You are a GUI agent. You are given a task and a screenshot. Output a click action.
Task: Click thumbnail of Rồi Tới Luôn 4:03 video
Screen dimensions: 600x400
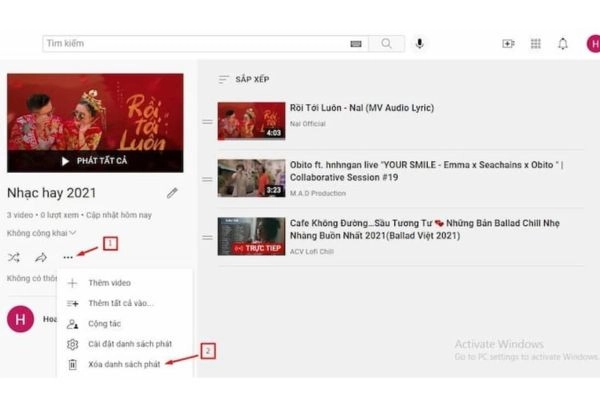251,121
